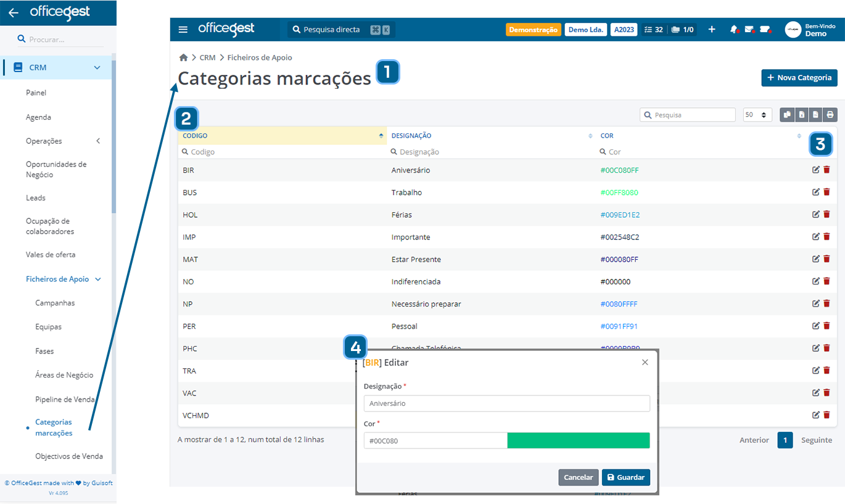Export the table to Excel
845x504 pixels.
(x=802, y=115)
